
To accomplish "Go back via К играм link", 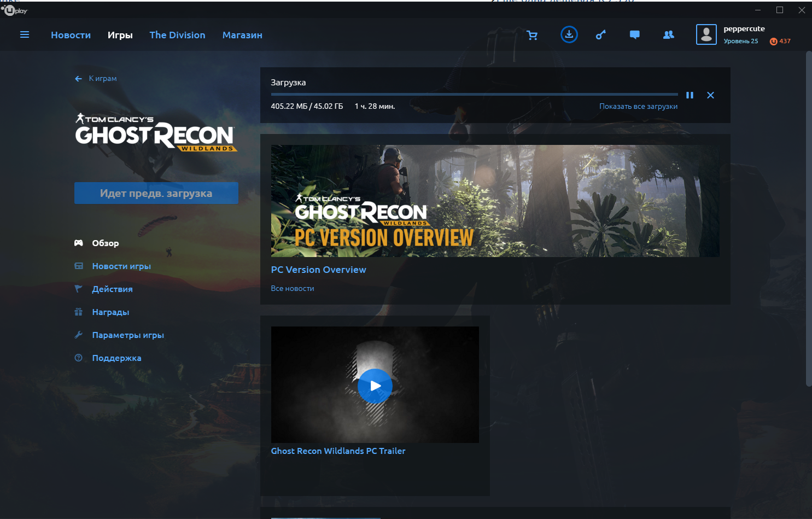I will point(103,79).
